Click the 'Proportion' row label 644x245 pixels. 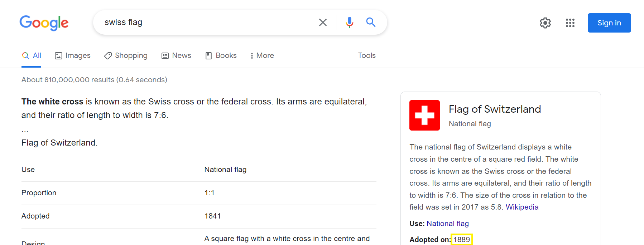click(39, 193)
